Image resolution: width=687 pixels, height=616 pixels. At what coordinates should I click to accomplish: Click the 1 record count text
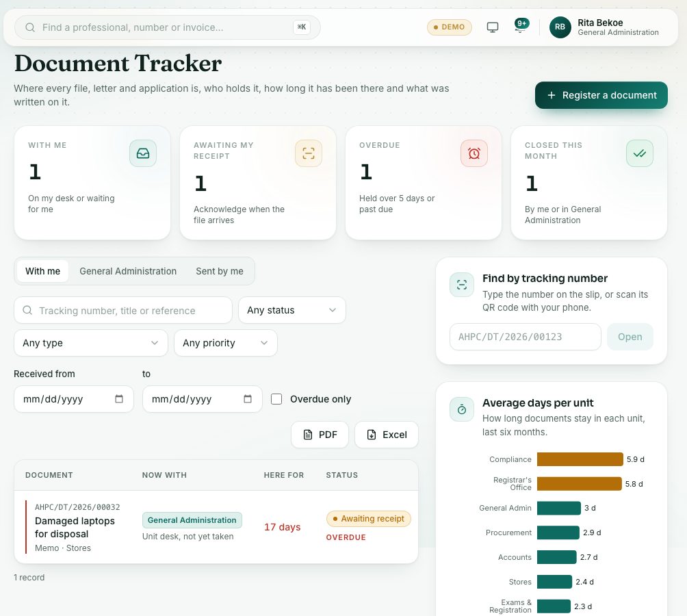[x=29, y=578]
